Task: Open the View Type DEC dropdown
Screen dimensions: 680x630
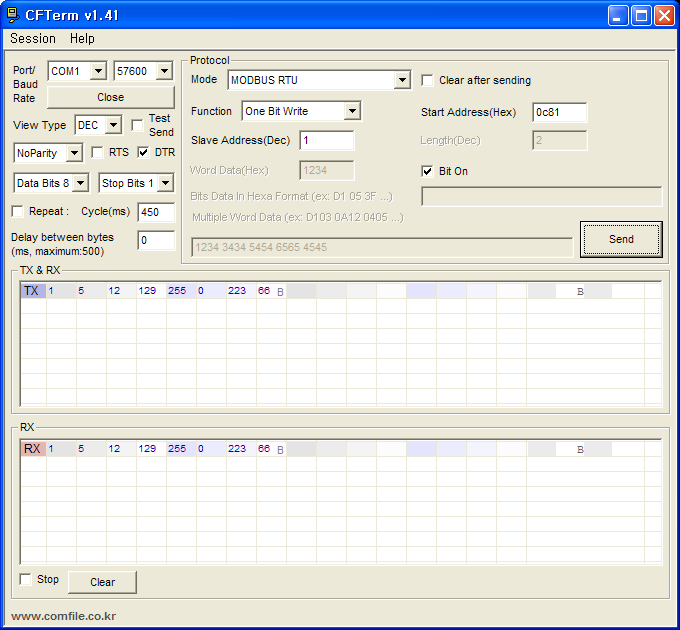Action: pyautogui.click(x=113, y=125)
